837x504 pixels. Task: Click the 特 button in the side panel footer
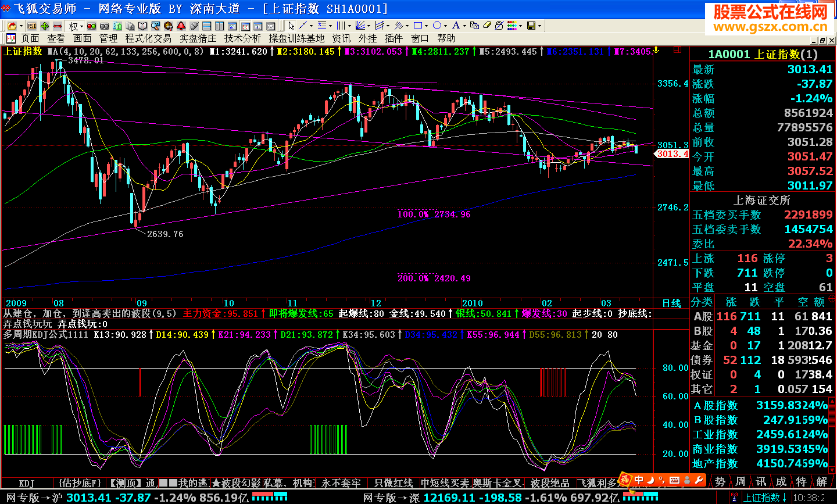point(802,482)
